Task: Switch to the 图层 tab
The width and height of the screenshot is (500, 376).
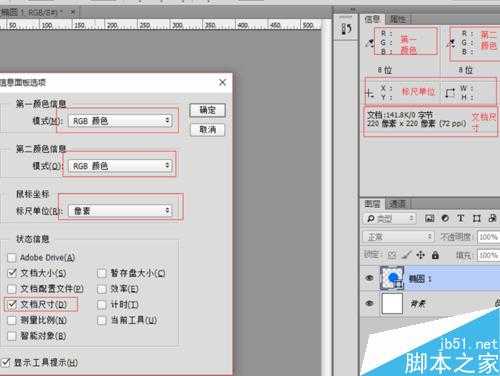Action: [372, 203]
